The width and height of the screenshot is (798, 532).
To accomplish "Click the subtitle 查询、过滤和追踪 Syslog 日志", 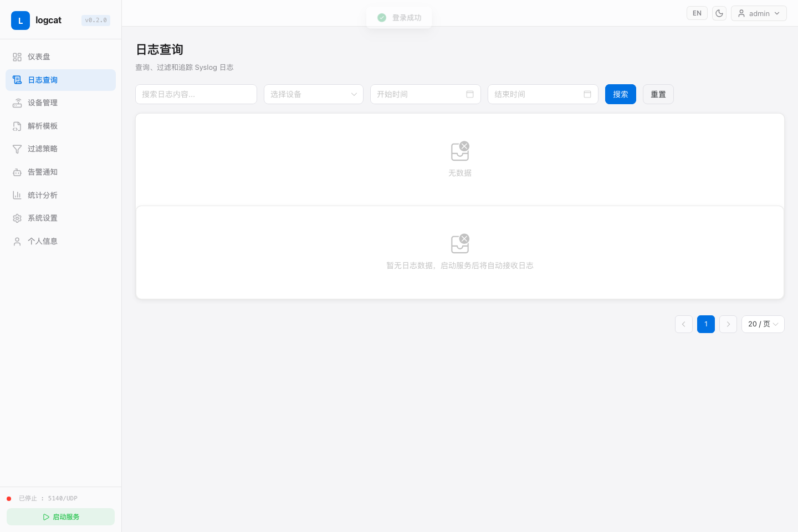I will click(185, 68).
